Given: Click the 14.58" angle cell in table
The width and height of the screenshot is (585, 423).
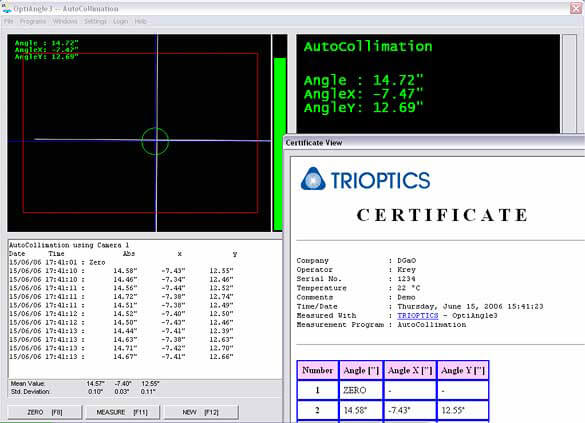Looking at the screenshot, I should click(x=361, y=411).
